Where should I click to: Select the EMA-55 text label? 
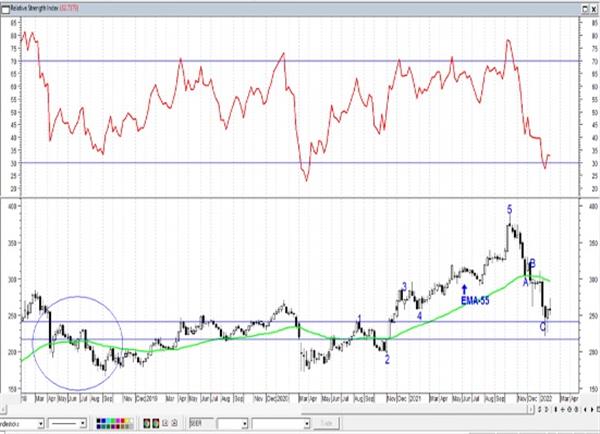coord(475,301)
